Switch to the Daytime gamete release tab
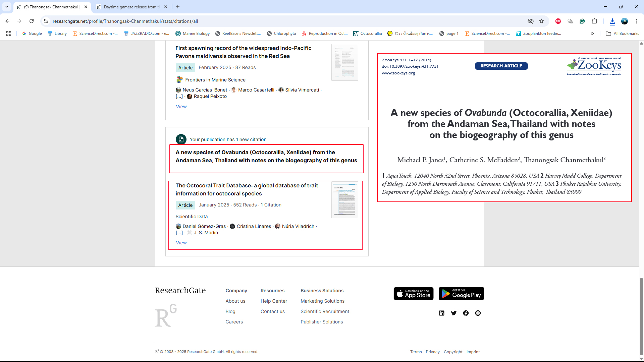The width and height of the screenshot is (644, 362). (x=131, y=7)
